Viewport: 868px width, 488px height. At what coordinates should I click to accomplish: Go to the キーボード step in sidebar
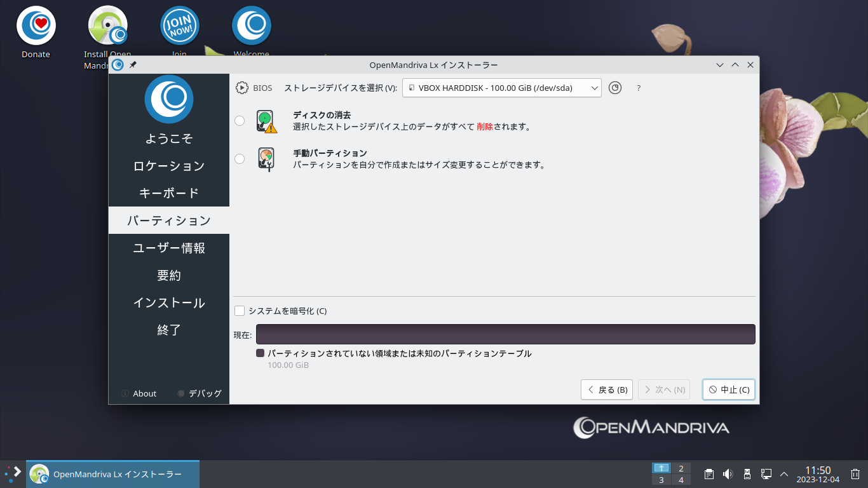(169, 193)
